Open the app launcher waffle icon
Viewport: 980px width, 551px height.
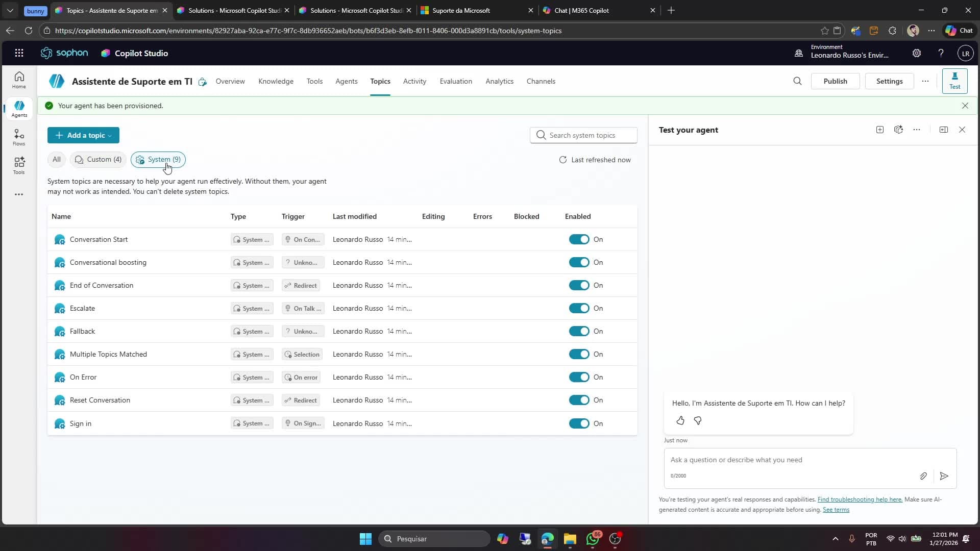(x=19, y=53)
